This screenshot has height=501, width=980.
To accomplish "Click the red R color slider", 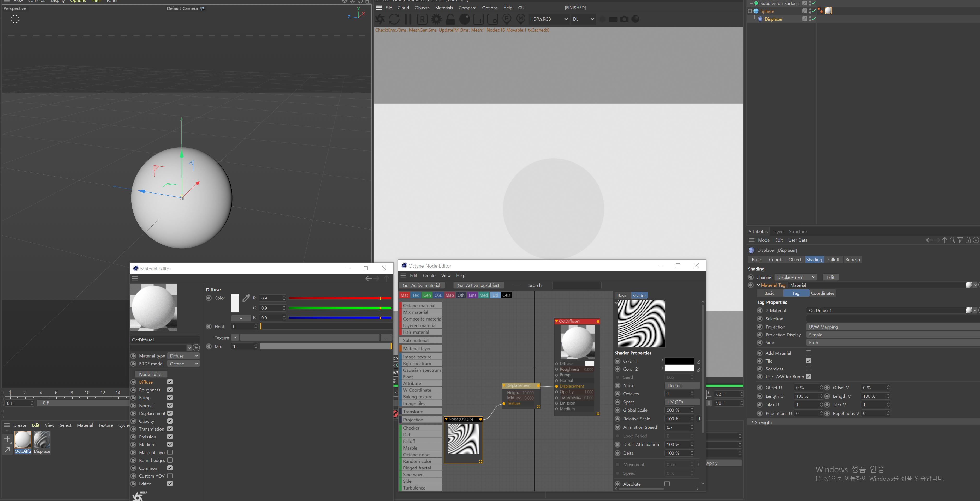I will click(340, 298).
